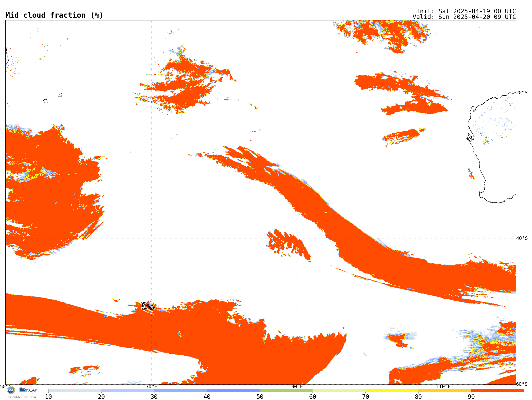The height and width of the screenshot is (400, 532).
Task: Click the yellow 70–80 colorbar segment
Action: pos(392,390)
